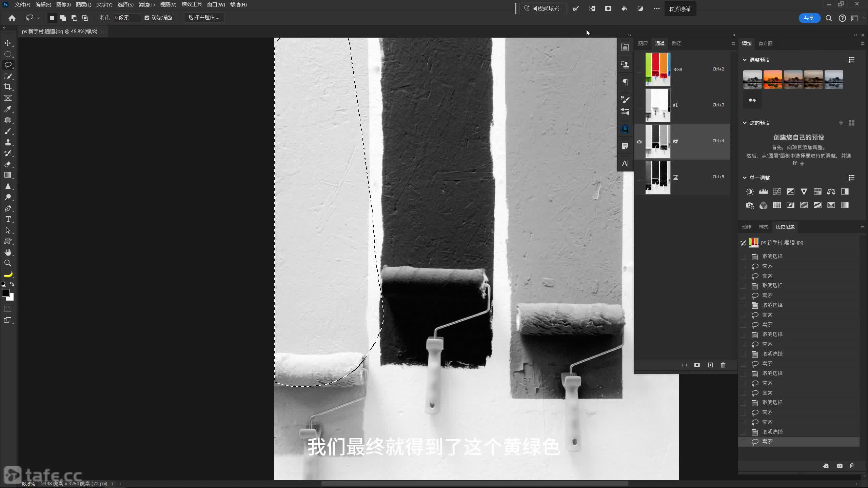The height and width of the screenshot is (488, 868).
Task: Collapse the 调整预设 section
Action: tap(745, 60)
